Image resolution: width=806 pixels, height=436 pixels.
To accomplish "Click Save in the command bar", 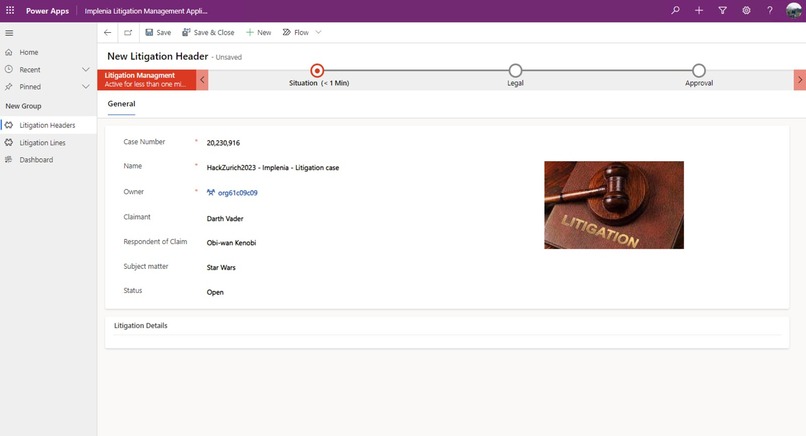I will click(x=158, y=32).
